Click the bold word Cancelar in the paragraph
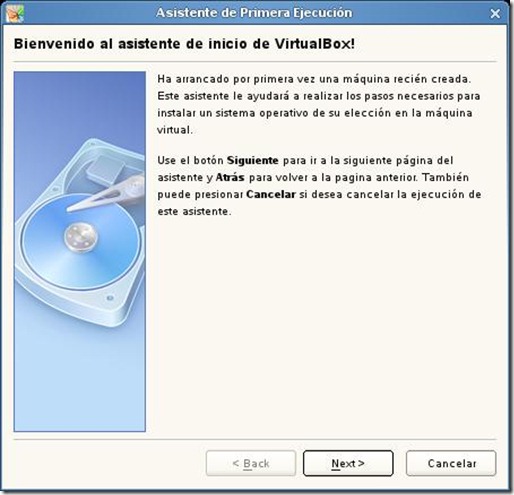 [x=271, y=194]
